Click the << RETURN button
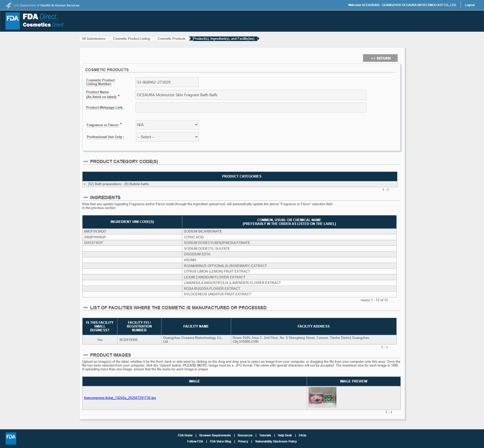484x448 pixels. pyautogui.click(x=380, y=58)
